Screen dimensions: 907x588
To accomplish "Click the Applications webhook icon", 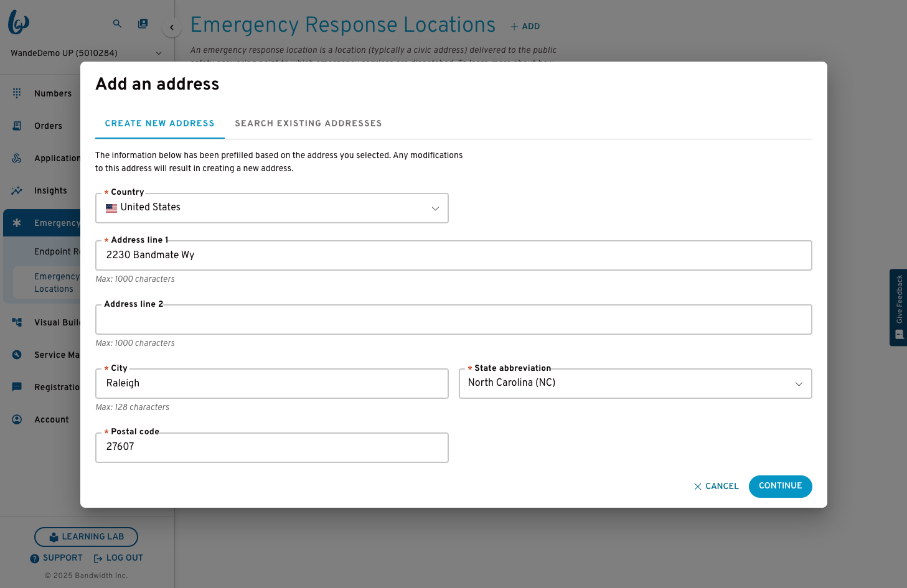I will coord(17,158).
